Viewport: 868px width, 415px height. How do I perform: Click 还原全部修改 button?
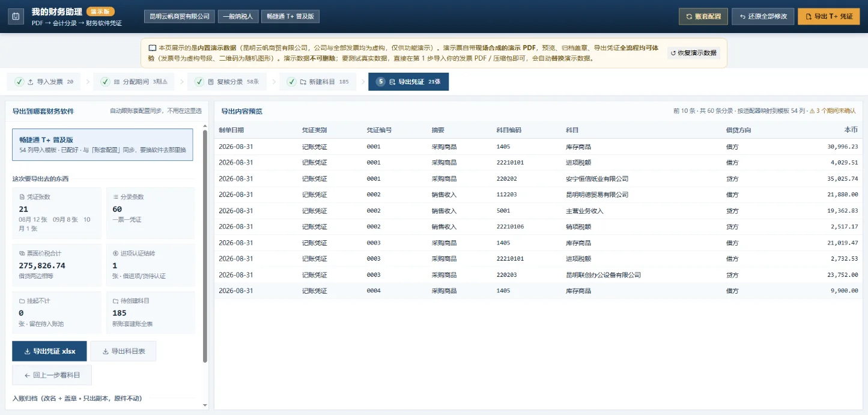click(763, 16)
